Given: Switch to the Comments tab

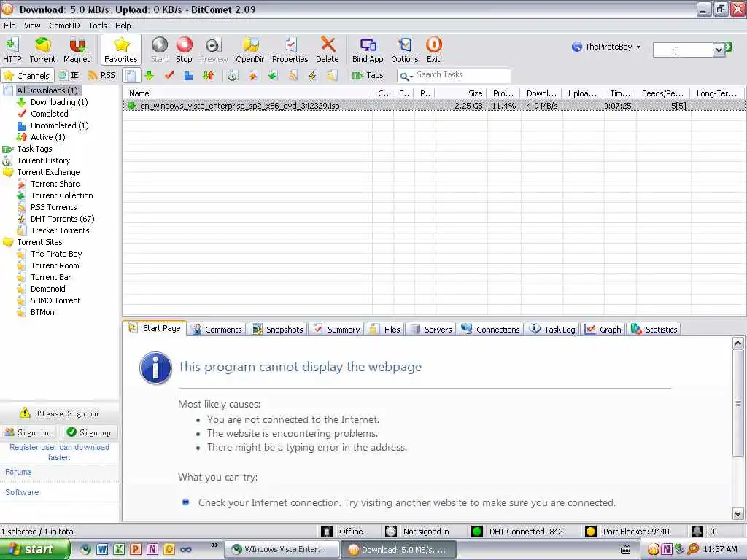Looking at the screenshot, I should pyautogui.click(x=216, y=329).
